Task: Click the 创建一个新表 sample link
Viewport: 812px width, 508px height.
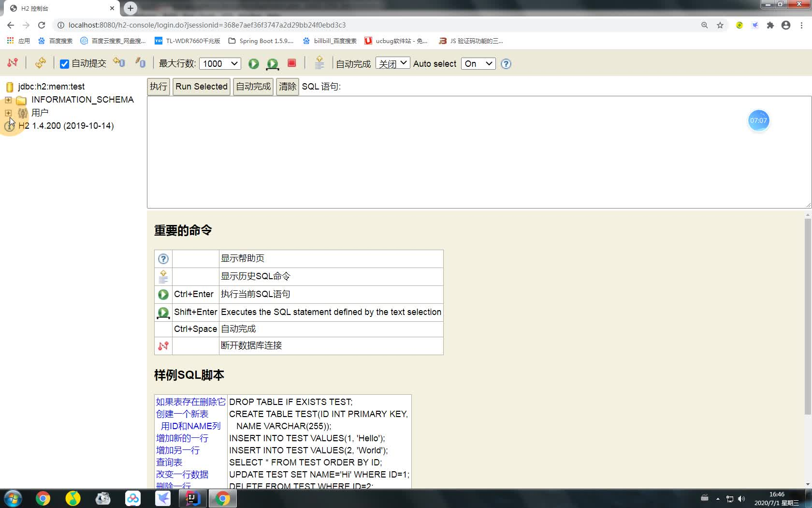Action: pyautogui.click(x=182, y=414)
